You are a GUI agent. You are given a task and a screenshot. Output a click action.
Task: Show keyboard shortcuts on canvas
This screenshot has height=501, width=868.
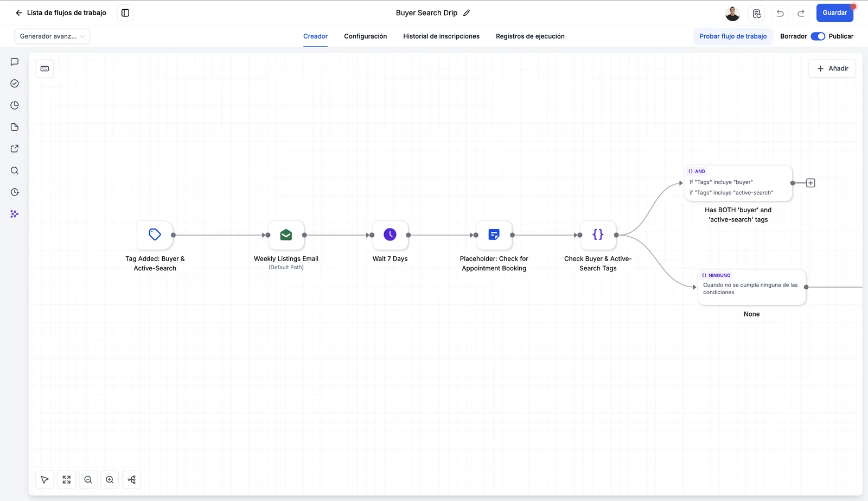click(44, 68)
